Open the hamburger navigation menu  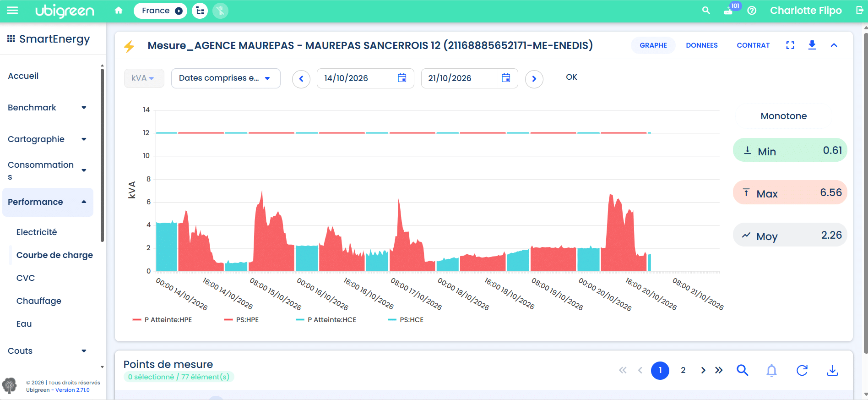(13, 11)
